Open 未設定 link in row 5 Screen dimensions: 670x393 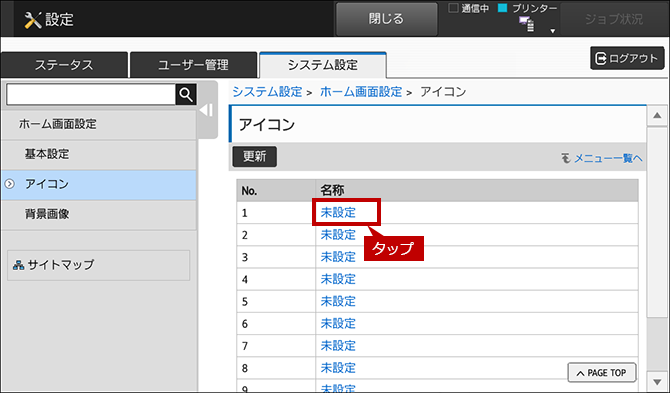(x=338, y=301)
